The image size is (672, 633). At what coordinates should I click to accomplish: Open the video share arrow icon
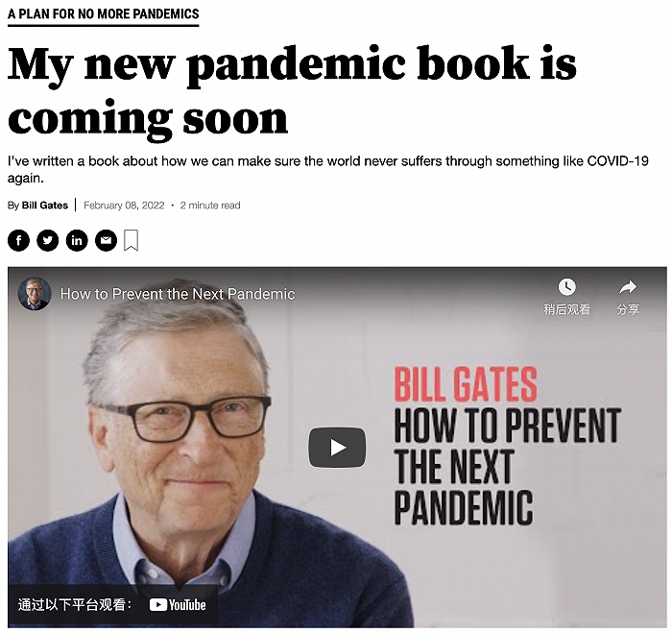(628, 287)
